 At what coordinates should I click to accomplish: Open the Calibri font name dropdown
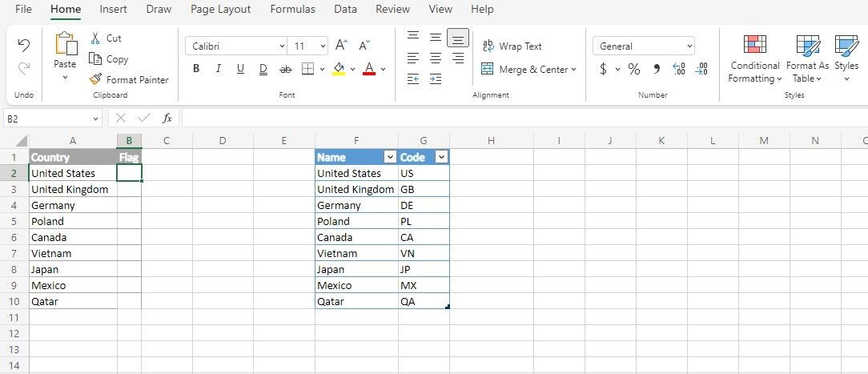pos(283,46)
